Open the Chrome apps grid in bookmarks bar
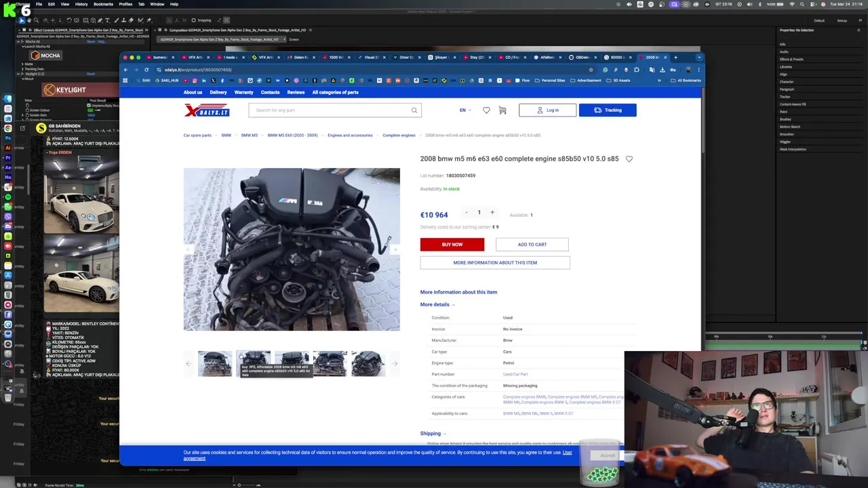868x488 pixels. pyautogui.click(x=125, y=81)
